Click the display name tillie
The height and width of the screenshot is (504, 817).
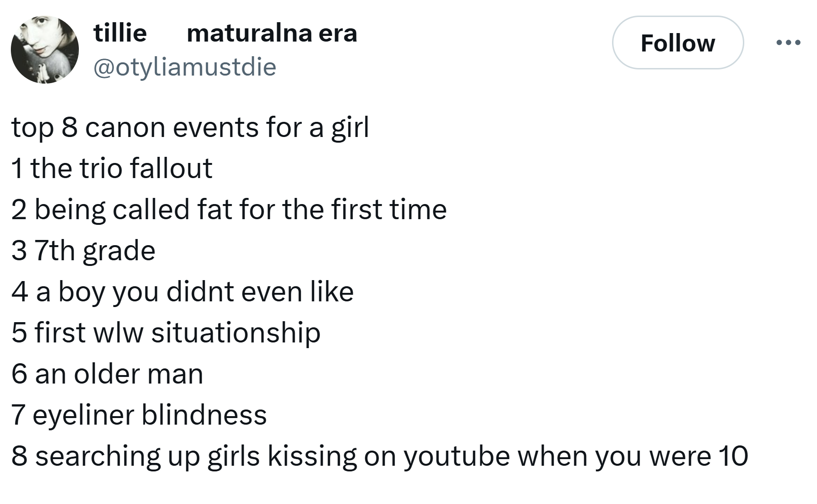coord(120,33)
